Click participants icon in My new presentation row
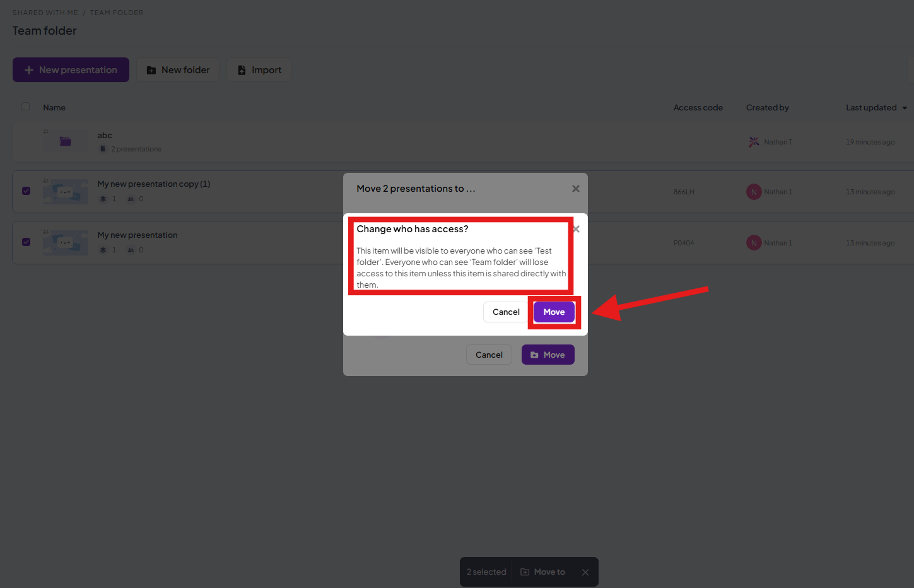914x588 pixels. pos(131,250)
